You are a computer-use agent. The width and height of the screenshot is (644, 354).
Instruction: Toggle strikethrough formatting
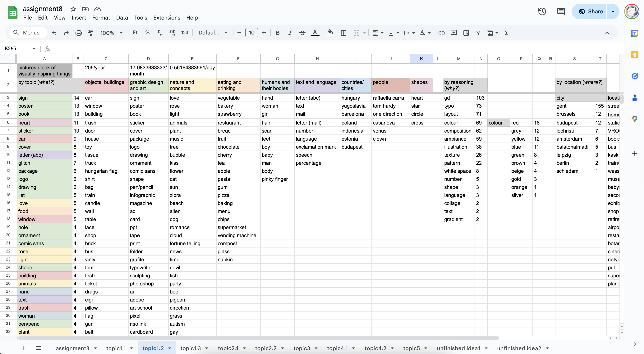[302, 33]
